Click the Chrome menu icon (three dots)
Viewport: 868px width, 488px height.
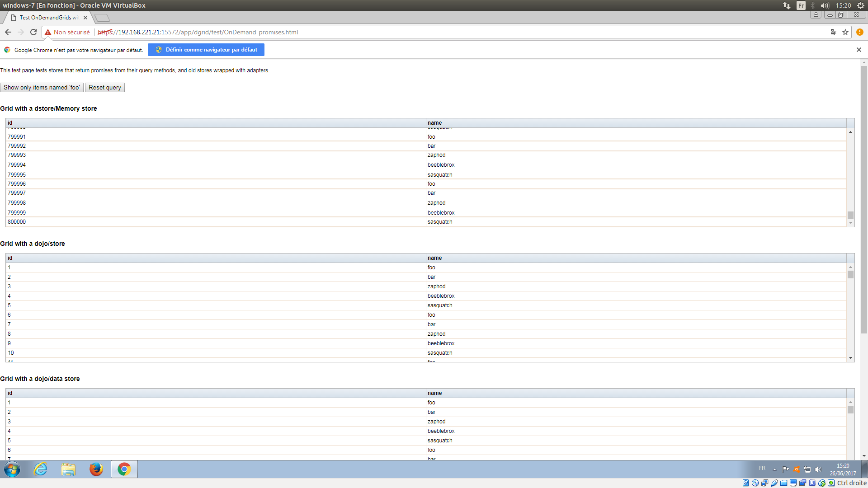pos(860,32)
